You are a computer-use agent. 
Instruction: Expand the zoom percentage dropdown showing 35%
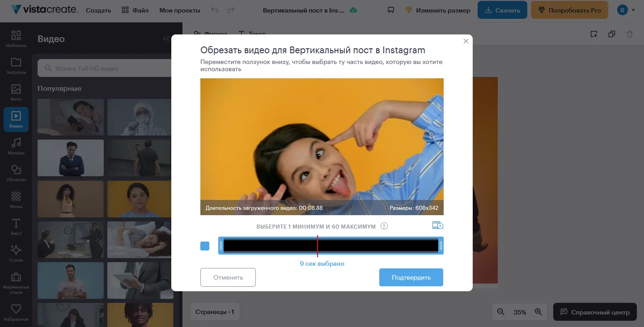(520, 312)
